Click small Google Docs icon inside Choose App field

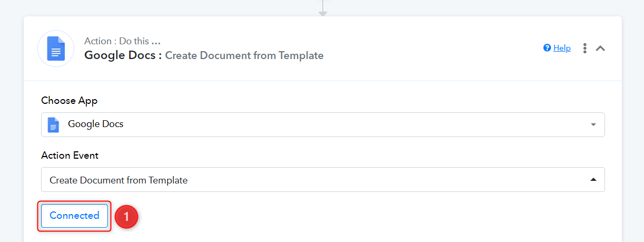(x=53, y=125)
